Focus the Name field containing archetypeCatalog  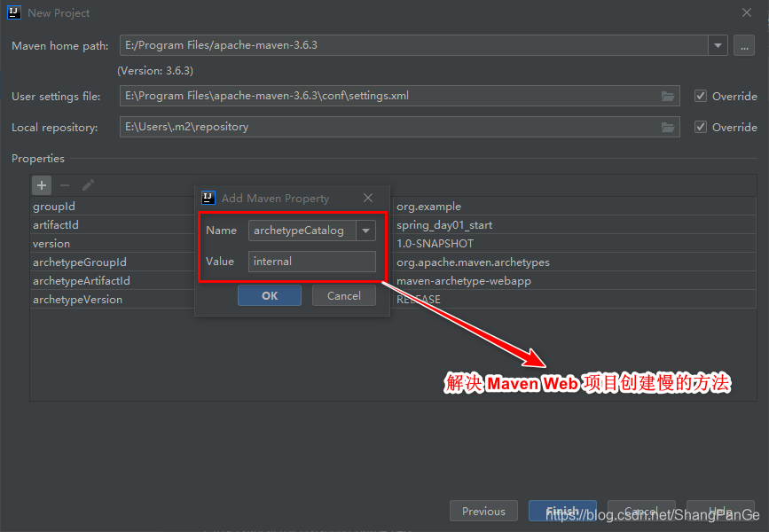click(x=302, y=231)
